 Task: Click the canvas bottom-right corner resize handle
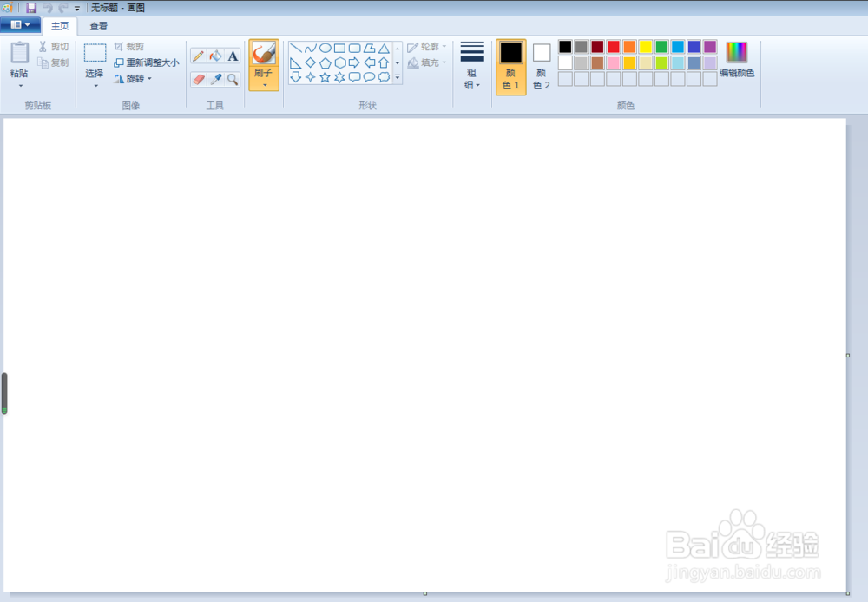(x=848, y=593)
